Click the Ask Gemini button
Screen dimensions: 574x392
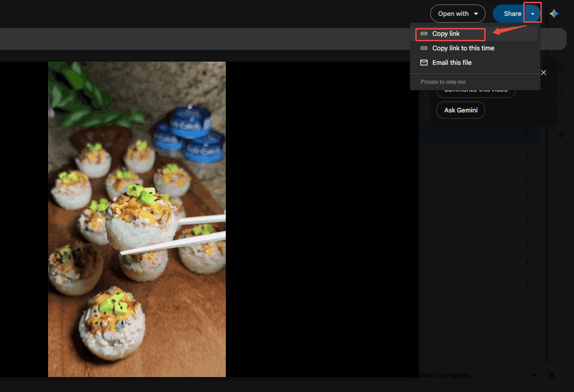[461, 110]
